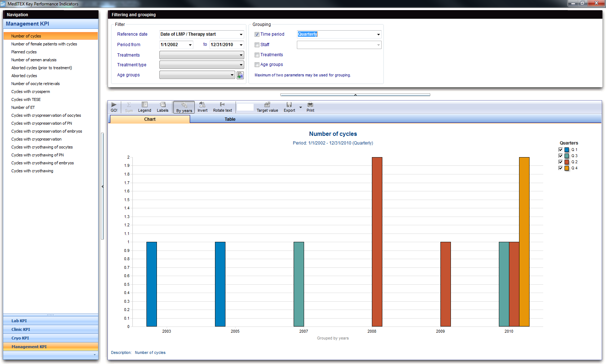Click Rotate text toolbar icon
Image resolution: width=606 pixels, height=364 pixels.
point(222,107)
